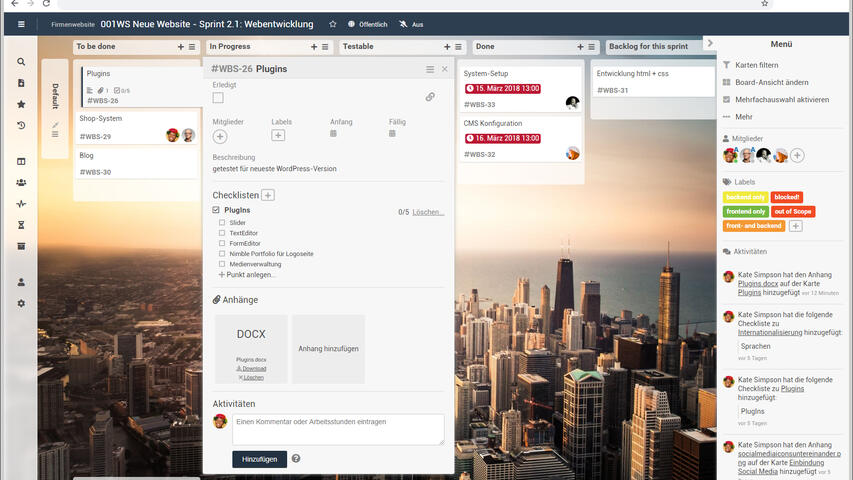Choose Board-Ansicht ändern menu entry
853x480 pixels.
(x=771, y=82)
